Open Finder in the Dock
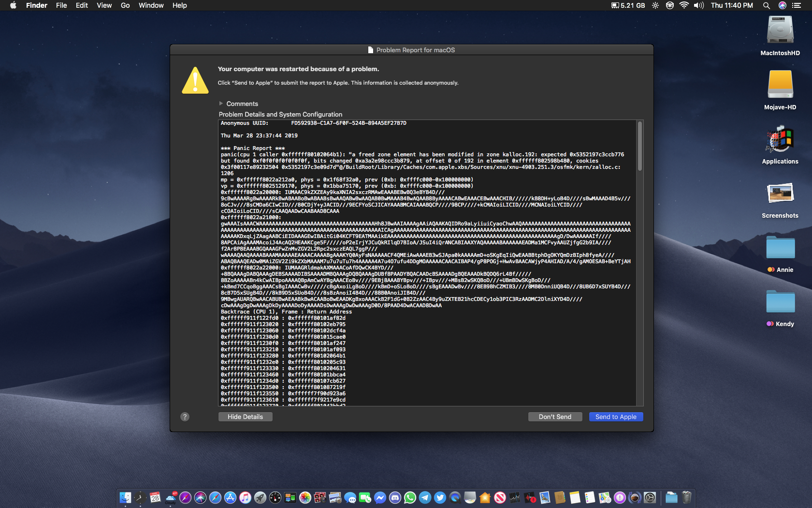 click(x=125, y=497)
